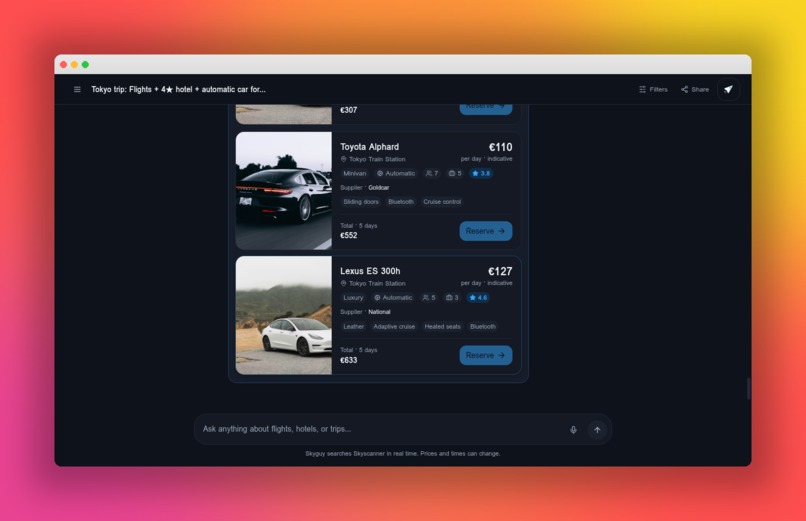Click the 3 luggage icon on Lexus
The image size is (806, 521).
(x=452, y=298)
